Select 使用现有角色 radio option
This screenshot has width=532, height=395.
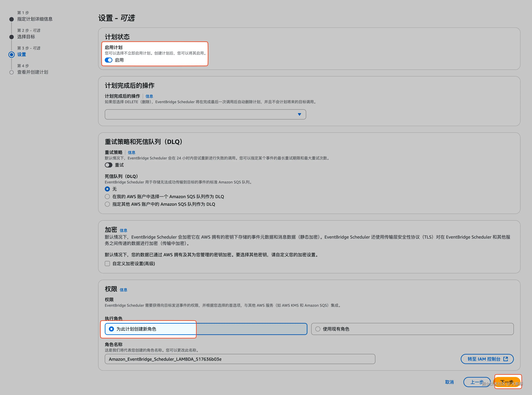(318, 329)
